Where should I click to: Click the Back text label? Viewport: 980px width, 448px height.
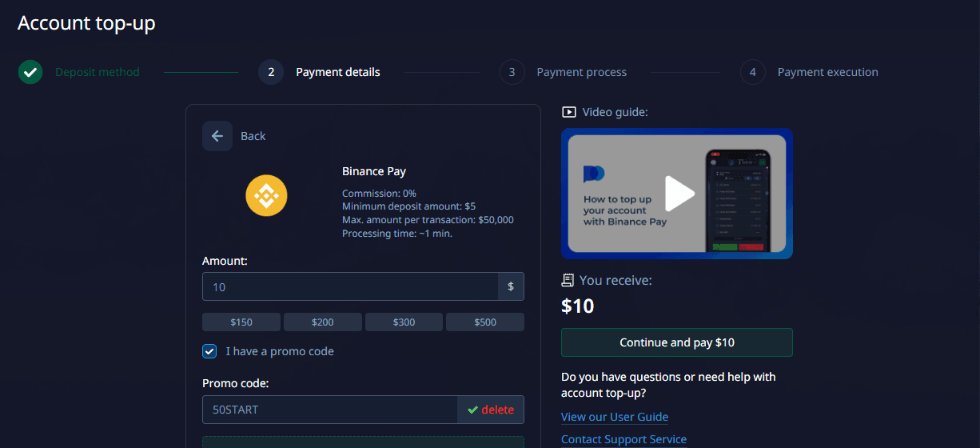tap(253, 136)
